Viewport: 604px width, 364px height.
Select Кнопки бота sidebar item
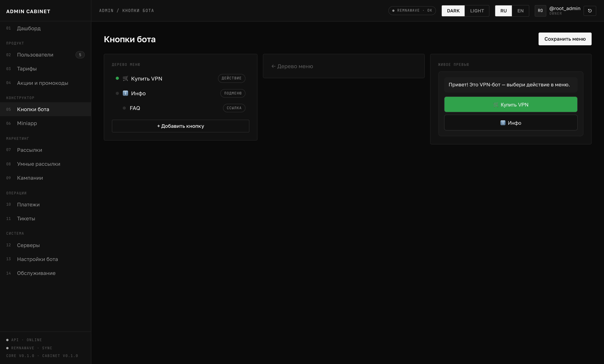pyautogui.click(x=46, y=109)
